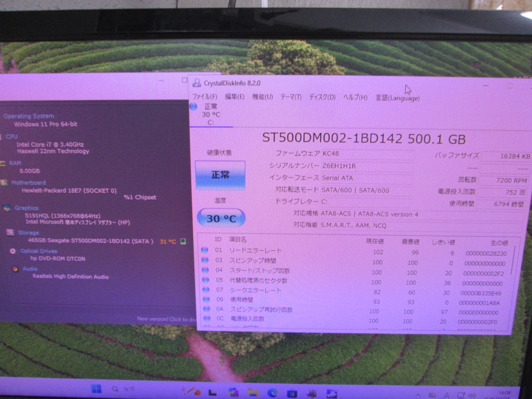The width and height of the screenshot is (532, 399).
Task: Select the 01 リードエラーレート attribute row
Action: 255,250
